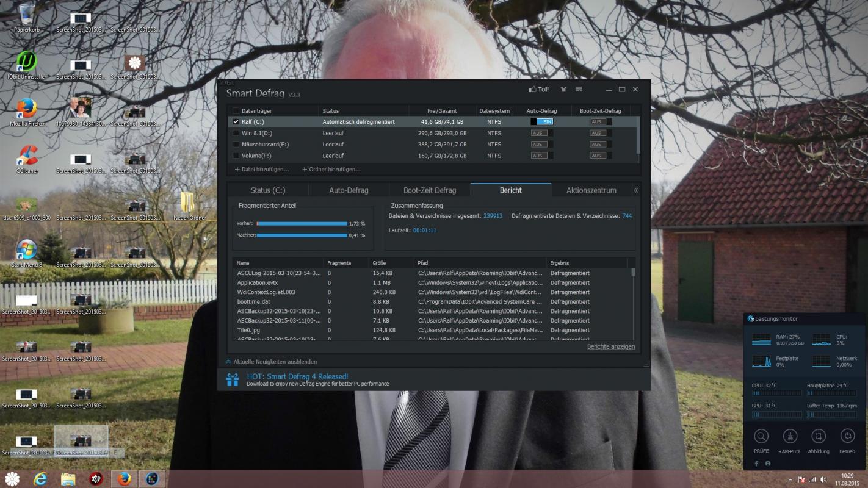Check the Win 8.1(D:) drive checkbox
The image size is (868, 488).
236,133
